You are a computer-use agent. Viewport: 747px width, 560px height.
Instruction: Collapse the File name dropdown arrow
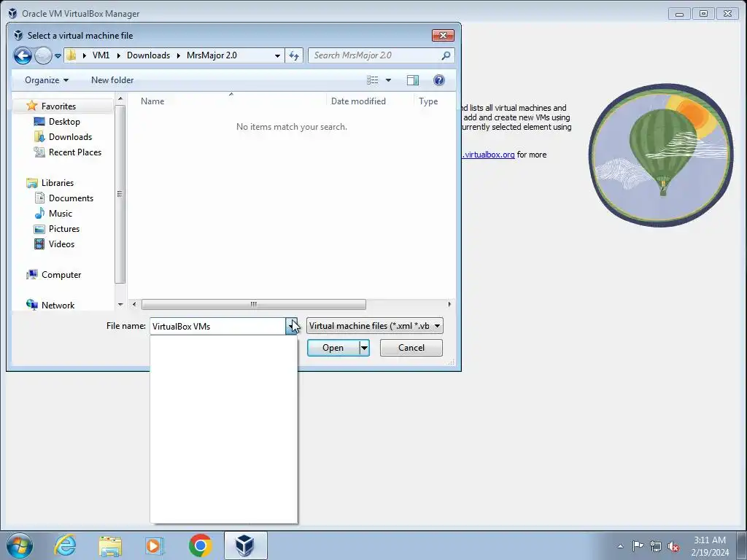(291, 326)
